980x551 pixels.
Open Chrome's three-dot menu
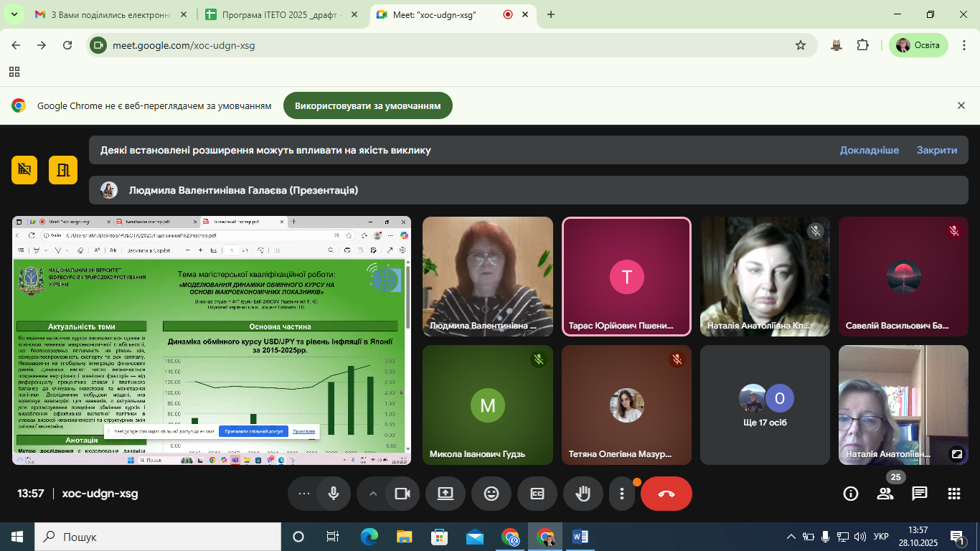(x=965, y=45)
